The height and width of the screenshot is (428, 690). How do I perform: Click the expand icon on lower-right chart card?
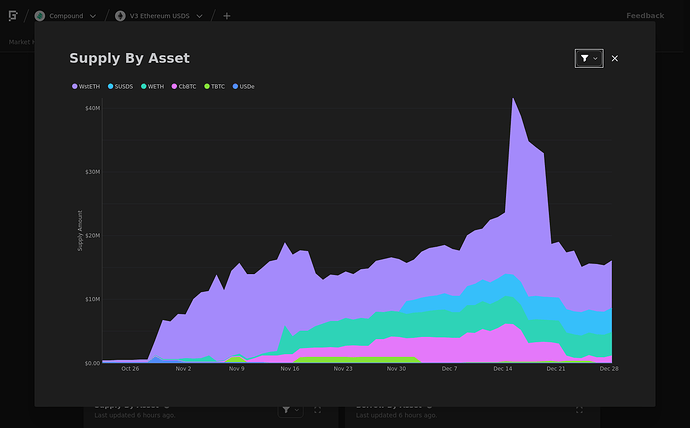click(x=580, y=410)
